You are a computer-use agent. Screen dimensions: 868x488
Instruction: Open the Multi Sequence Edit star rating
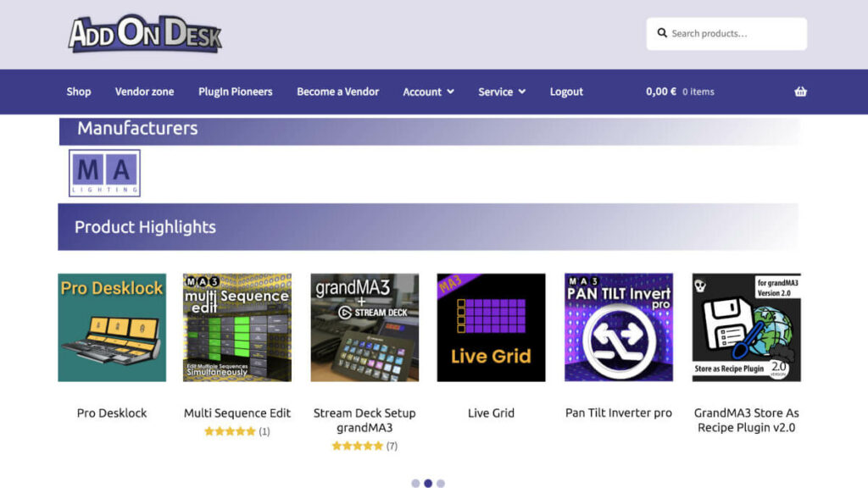[x=230, y=430]
